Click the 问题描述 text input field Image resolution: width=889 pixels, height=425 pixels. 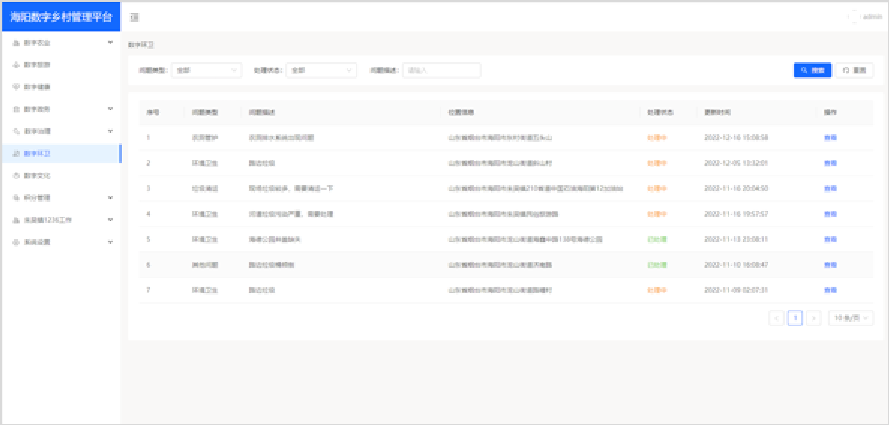tap(441, 70)
